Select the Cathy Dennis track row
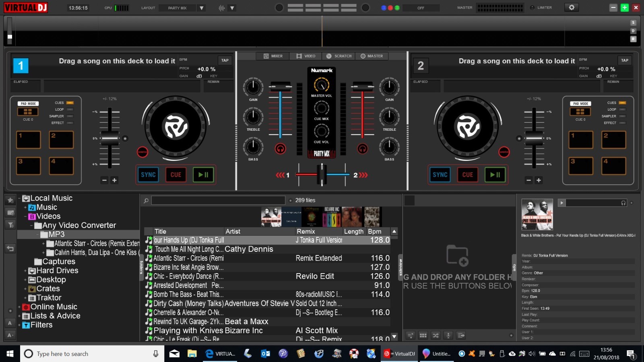Viewport: 644px width, 362px height. (267, 249)
